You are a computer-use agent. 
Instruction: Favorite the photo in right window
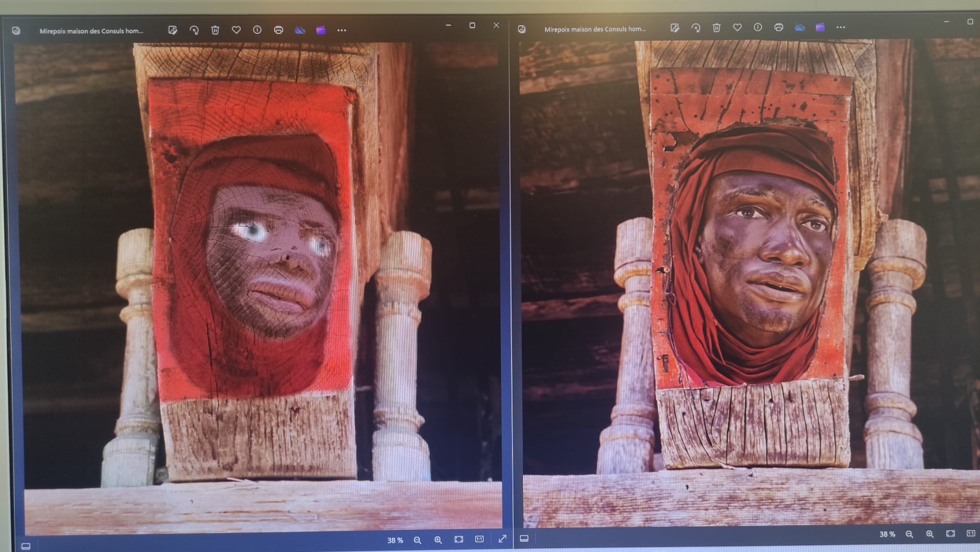click(737, 28)
